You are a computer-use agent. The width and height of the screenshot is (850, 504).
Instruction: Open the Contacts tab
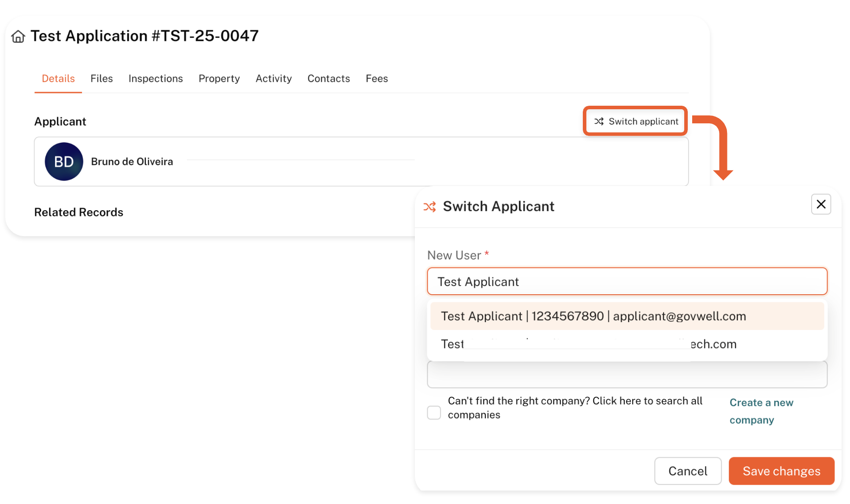[328, 78]
